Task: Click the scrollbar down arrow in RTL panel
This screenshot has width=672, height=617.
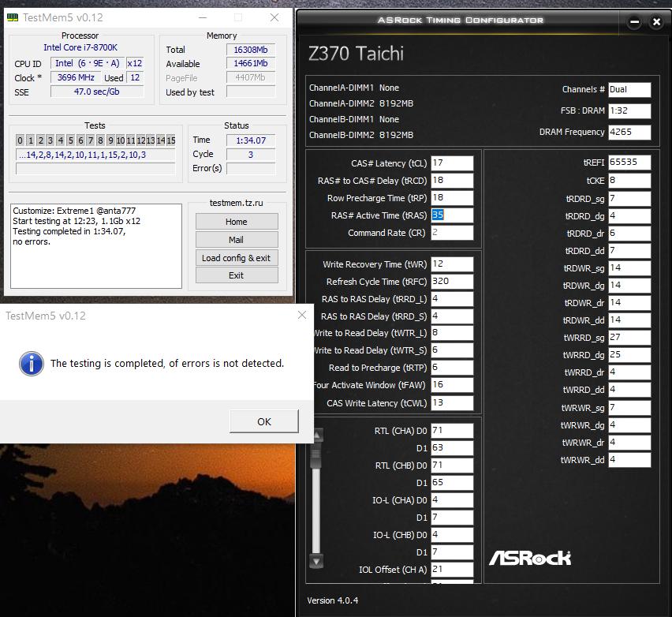Action: pos(316,560)
